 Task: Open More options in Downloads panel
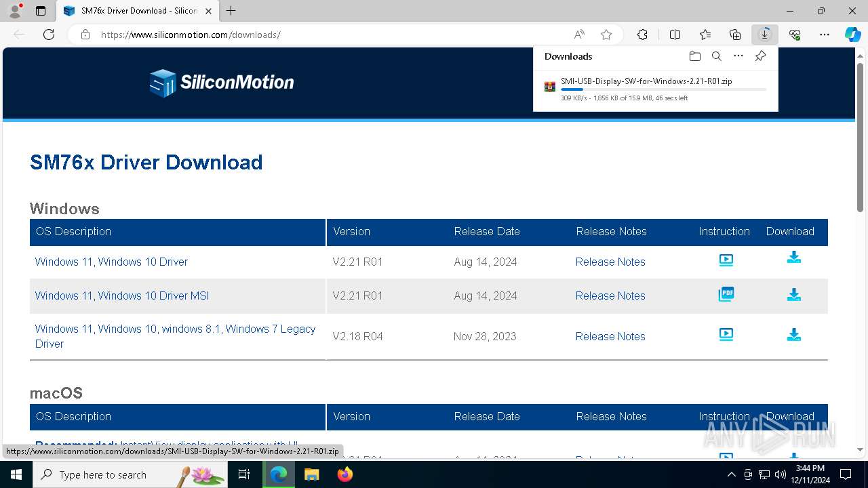(x=738, y=56)
